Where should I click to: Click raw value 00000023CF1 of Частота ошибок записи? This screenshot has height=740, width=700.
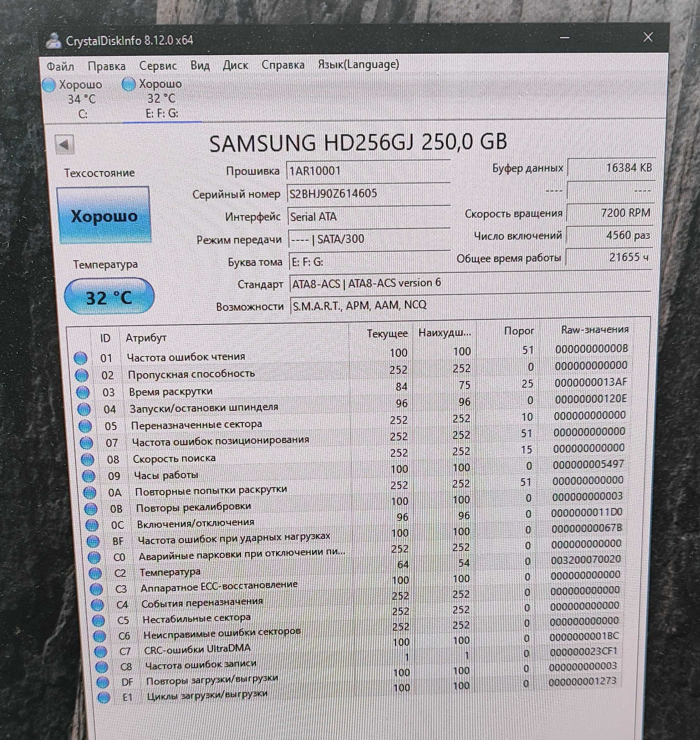(583, 651)
